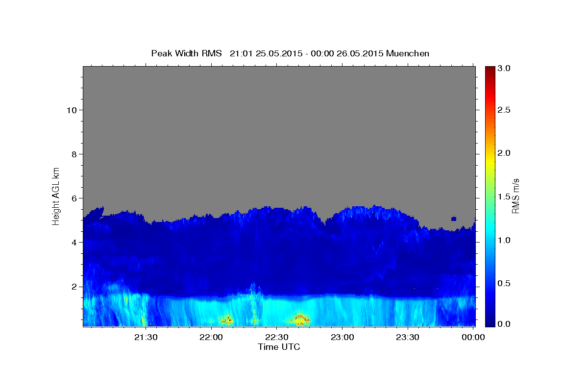The height and width of the screenshot is (392, 588).
Task: Click the colorbar label '0.0'
Action: (x=504, y=324)
